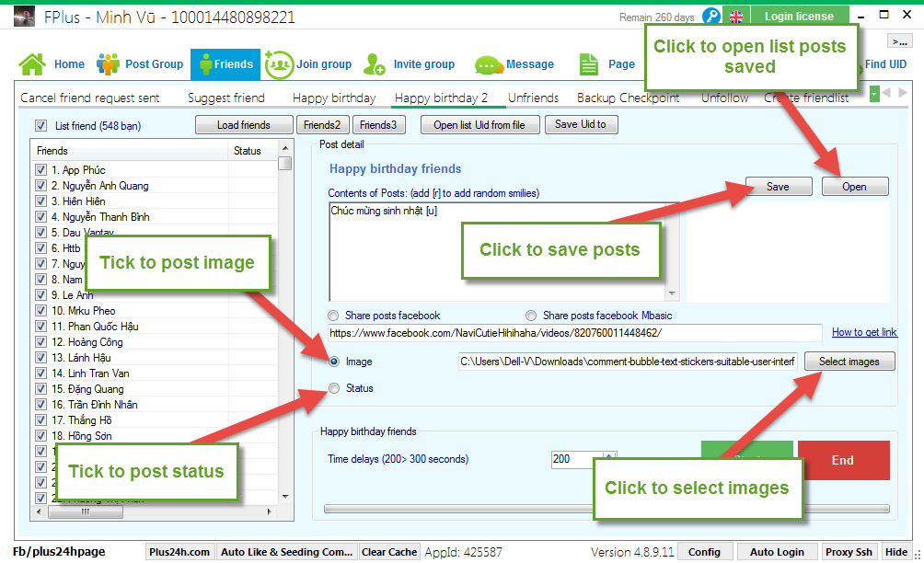Click the 'Select images' button
This screenshot has width=924, height=563.
[849, 362]
